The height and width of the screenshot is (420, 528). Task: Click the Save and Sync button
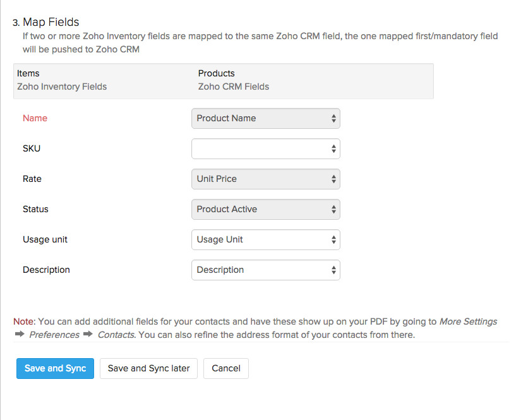55,368
